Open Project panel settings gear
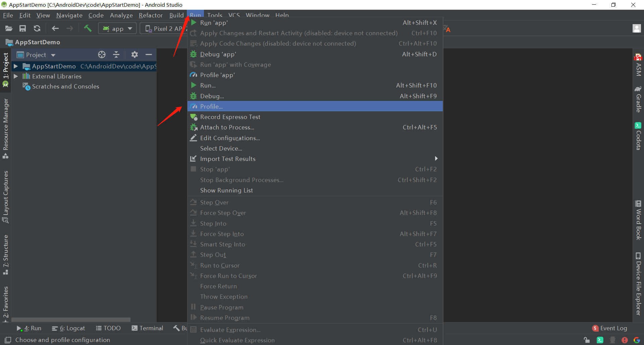Viewport: 644px width, 345px height. point(135,54)
